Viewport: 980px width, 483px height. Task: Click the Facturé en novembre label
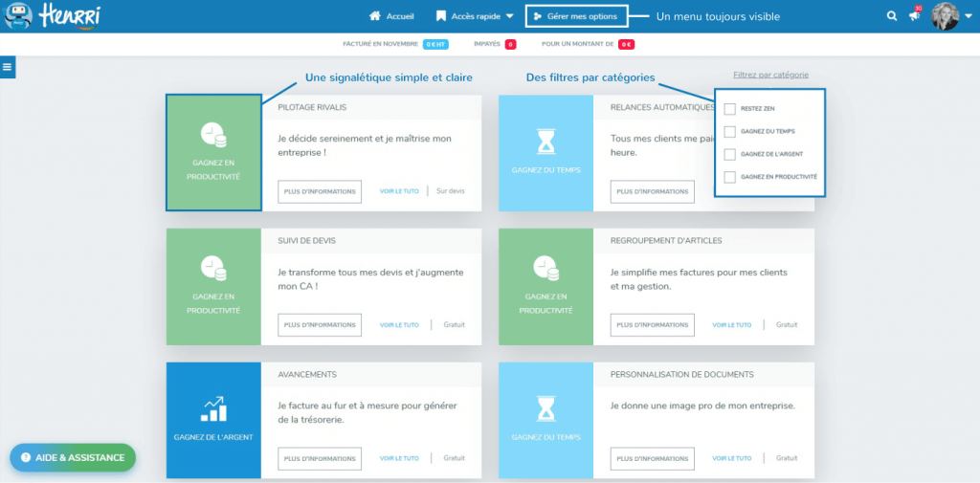[381, 44]
